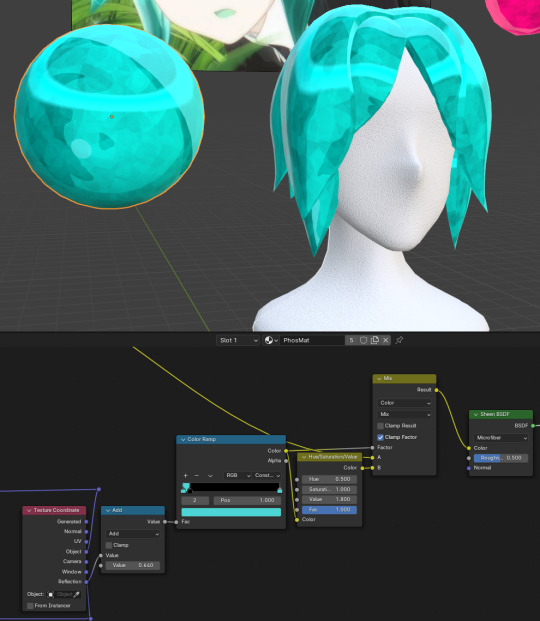
Task: Collapse the Color Ramp node
Action: pyautogui.click(x=183, y=439)
